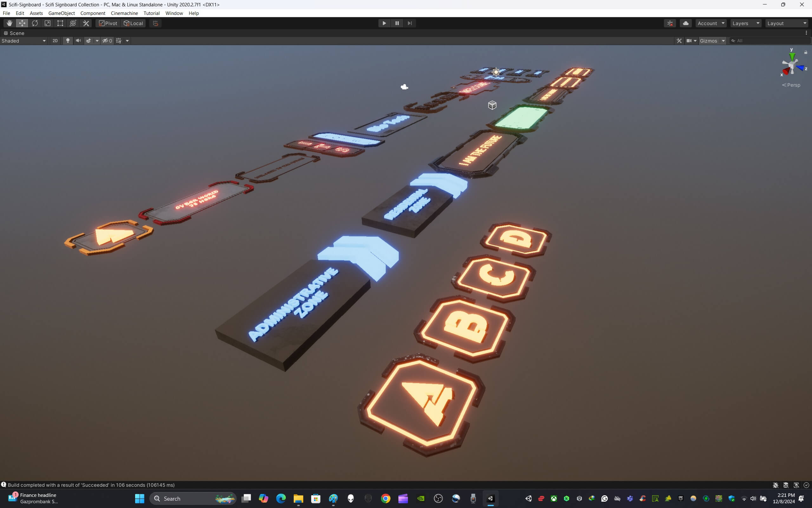This screenshot has height=508, width=812.
Task: Open OBS Studio from taskbar
Action: pos(438,498)
